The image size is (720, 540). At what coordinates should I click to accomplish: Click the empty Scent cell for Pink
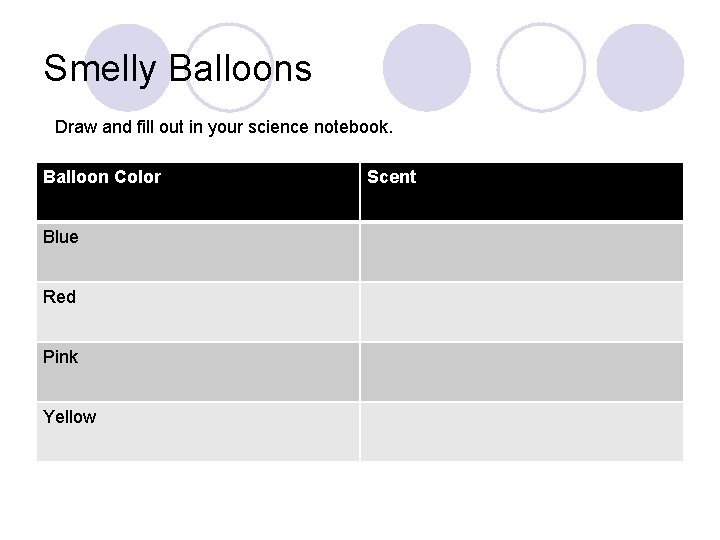click(521, 371)
